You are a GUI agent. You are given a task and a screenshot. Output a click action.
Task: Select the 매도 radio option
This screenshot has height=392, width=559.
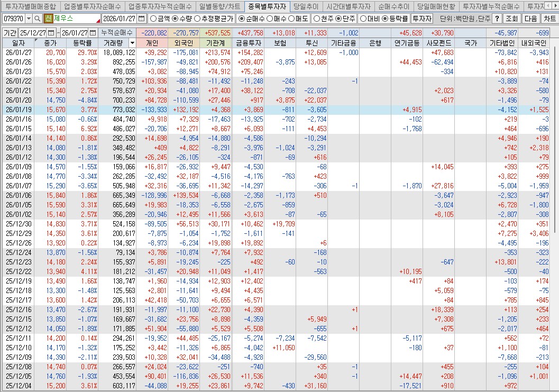point(291,19)
